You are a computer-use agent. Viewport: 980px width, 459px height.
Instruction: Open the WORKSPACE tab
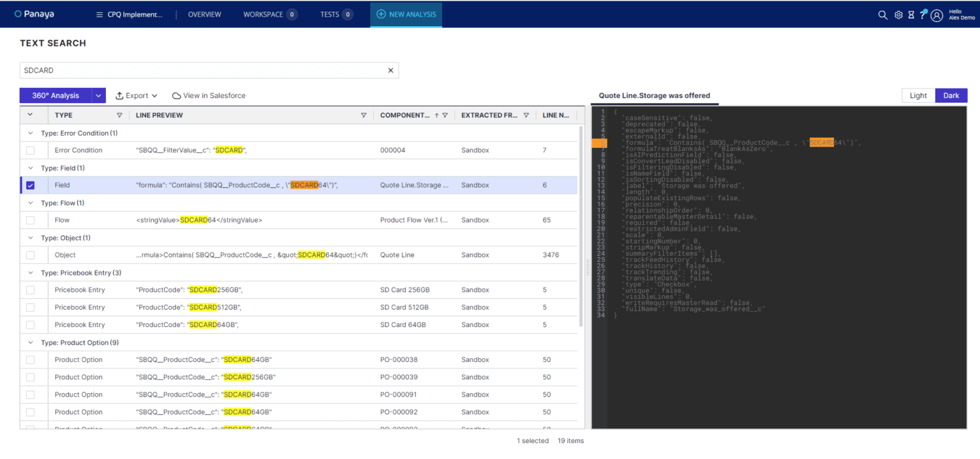[x=270, y=15]
